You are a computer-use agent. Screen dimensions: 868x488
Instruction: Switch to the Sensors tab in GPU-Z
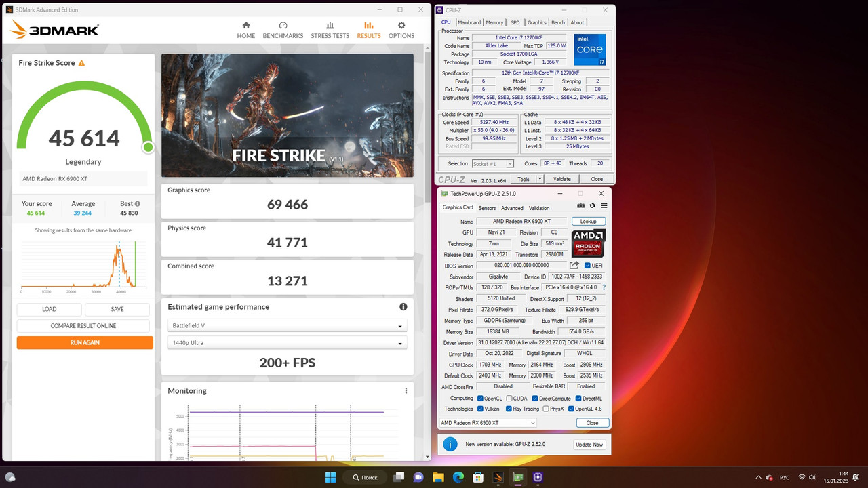click(487, 208)
